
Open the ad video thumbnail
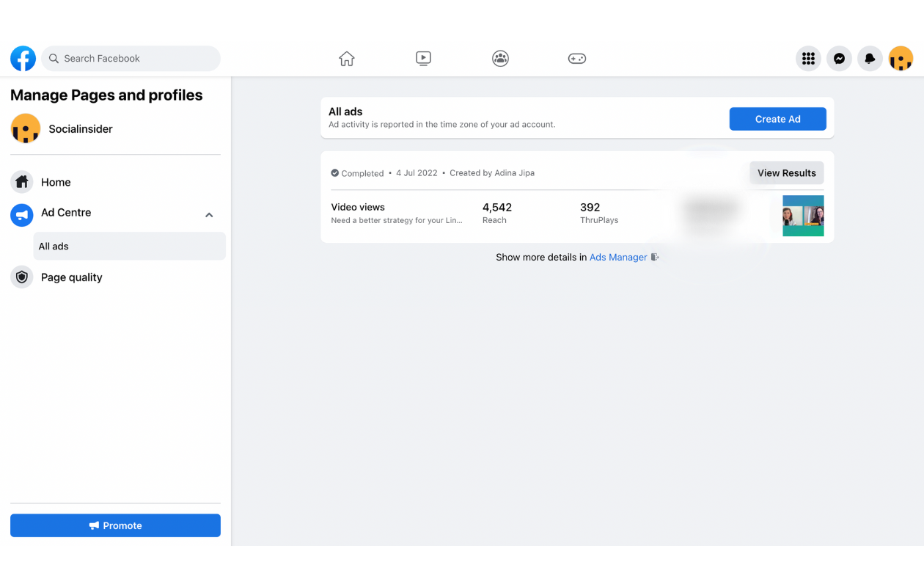coord(803,216)
